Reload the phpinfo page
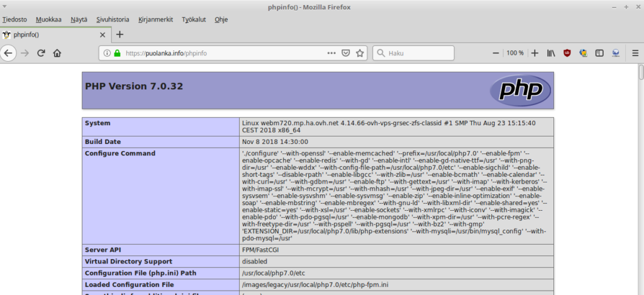Screen dimensions: 644x295 click(41, 53)
